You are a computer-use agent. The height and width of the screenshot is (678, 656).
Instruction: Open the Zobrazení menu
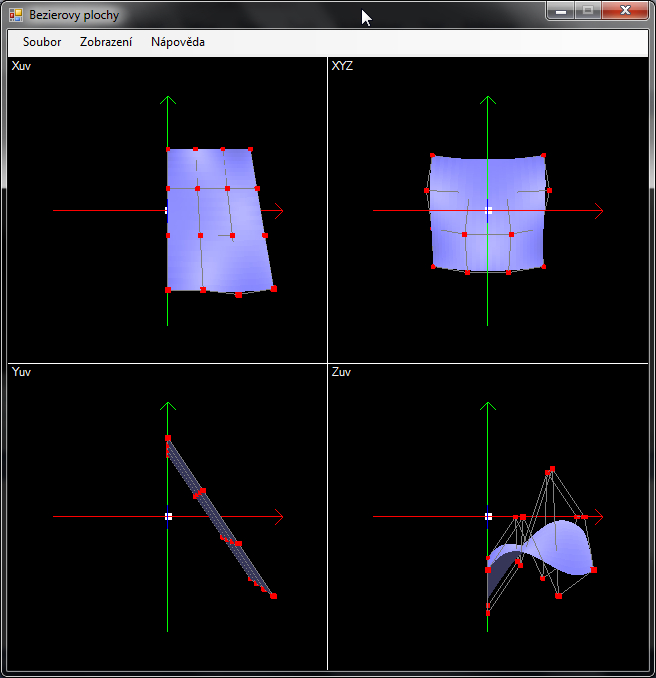(x=106, y=42)
